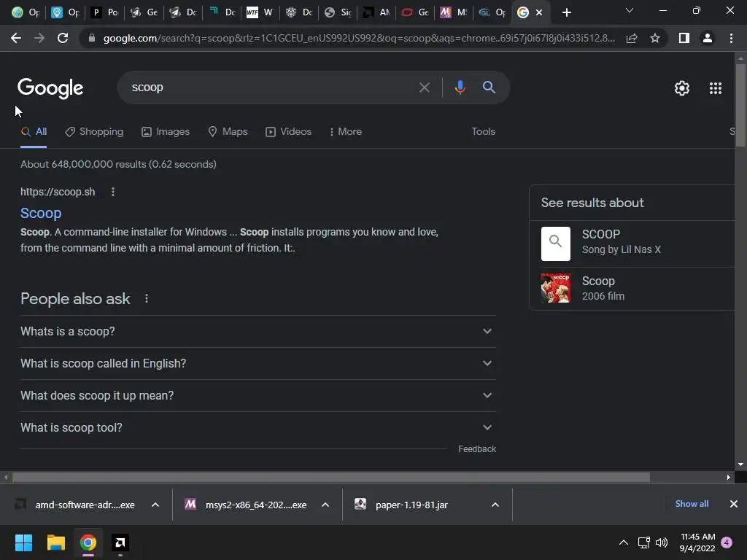Open Google quick settings gear
This screenshot has height=560, width=747.
pos(682,88)
